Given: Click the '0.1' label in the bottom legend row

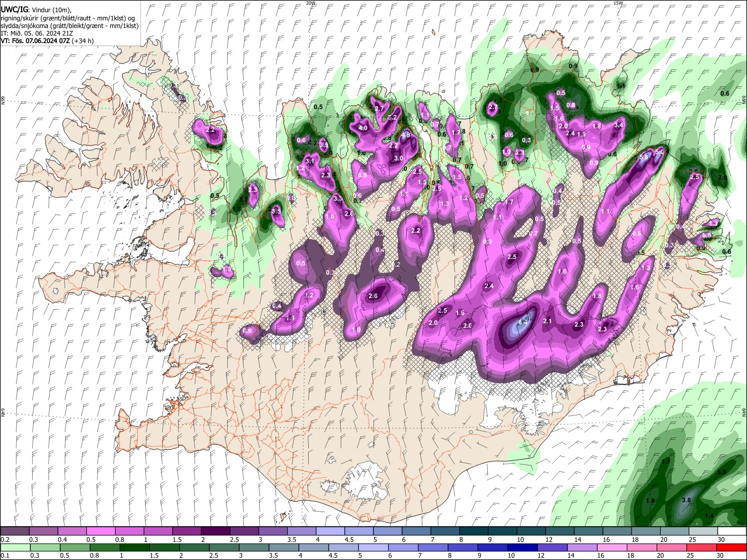Looking at the screenshot, I should [5, 555].
